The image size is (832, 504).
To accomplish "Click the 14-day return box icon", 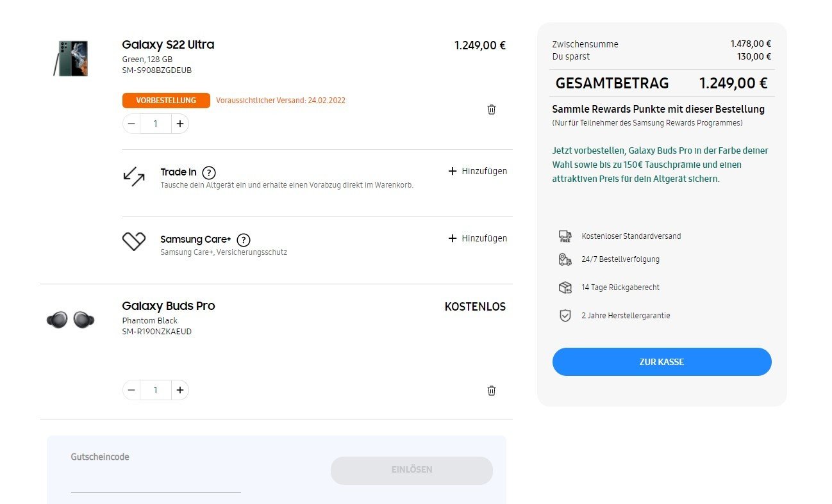I will click(x=565, y=288).
